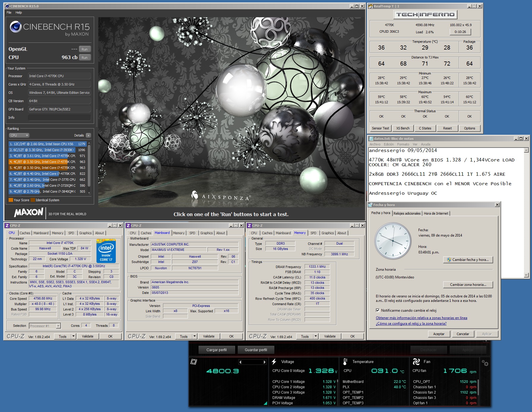Click the orange Your Score legend swatch

pyautogui.click(x=11, y=200)
